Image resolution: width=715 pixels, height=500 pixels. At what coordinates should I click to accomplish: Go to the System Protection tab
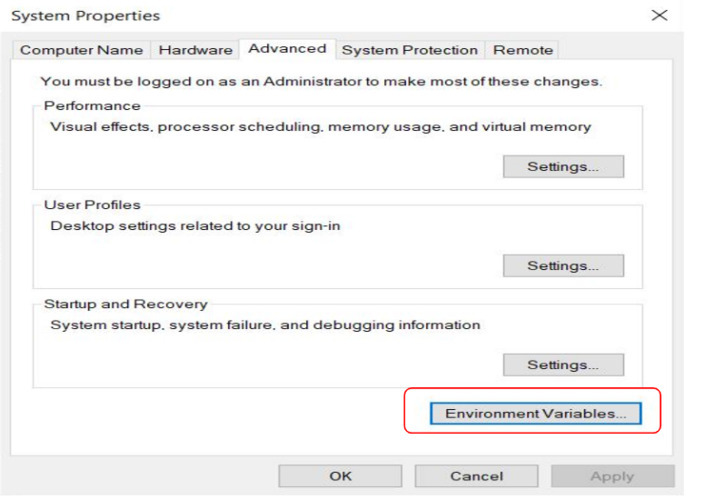(x=410, y=50)
